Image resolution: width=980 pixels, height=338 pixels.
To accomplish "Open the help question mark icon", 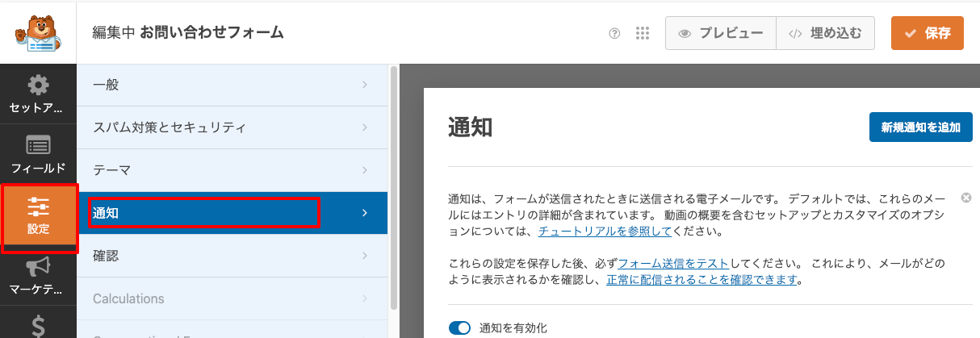I will point(614,34).
